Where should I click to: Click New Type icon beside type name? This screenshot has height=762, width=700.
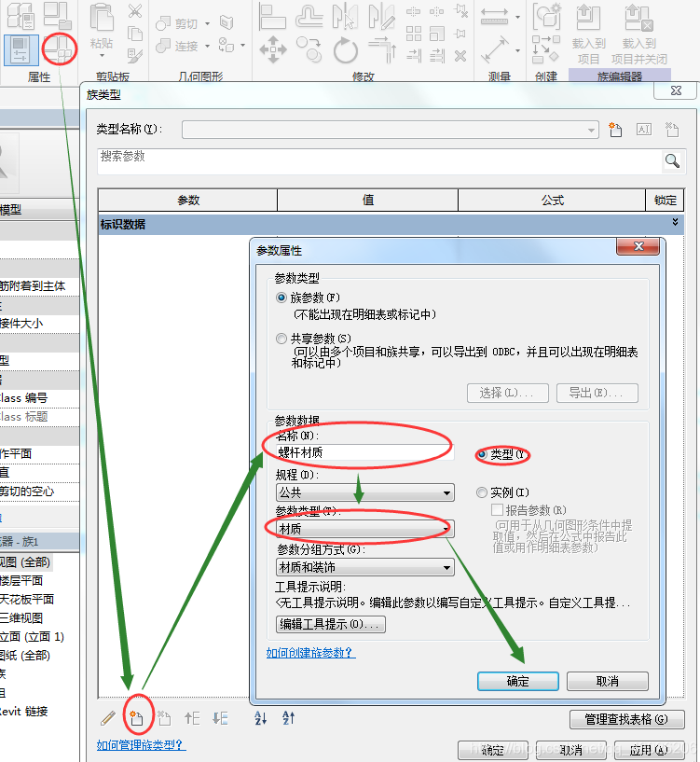point(615,130)
